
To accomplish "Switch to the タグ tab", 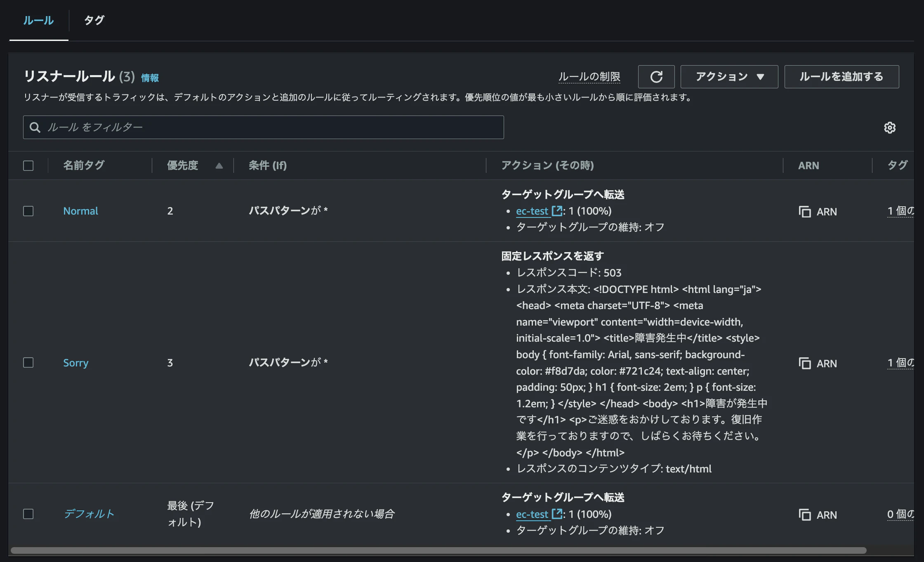I will click(x=94, y=20).
